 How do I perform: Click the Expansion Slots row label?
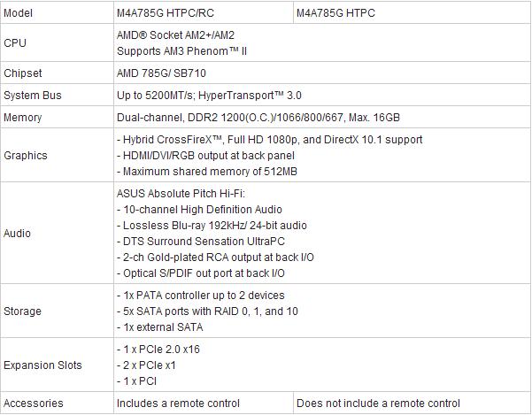pos(42,365)
